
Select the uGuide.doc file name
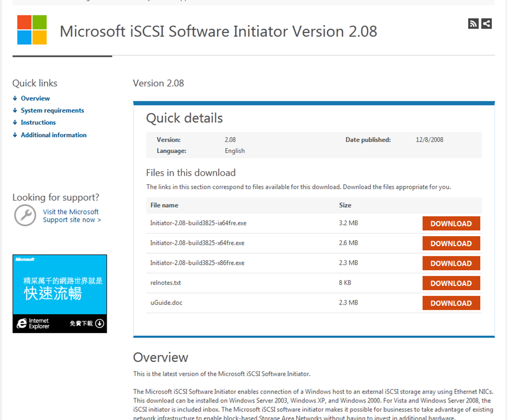click(166, 303)
